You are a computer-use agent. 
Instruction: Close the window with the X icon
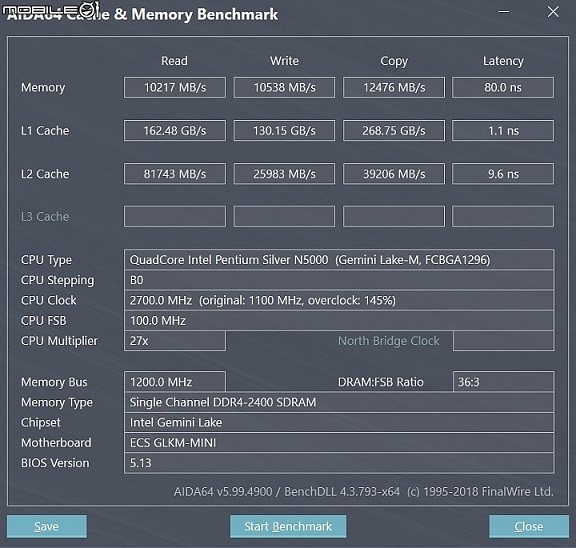tap(553, 12)
